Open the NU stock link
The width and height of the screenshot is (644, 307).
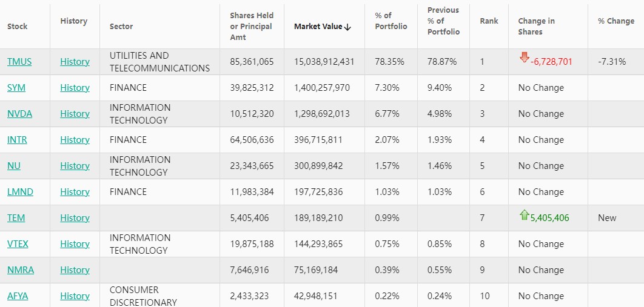pyautogui.click(x=14, y=166)
